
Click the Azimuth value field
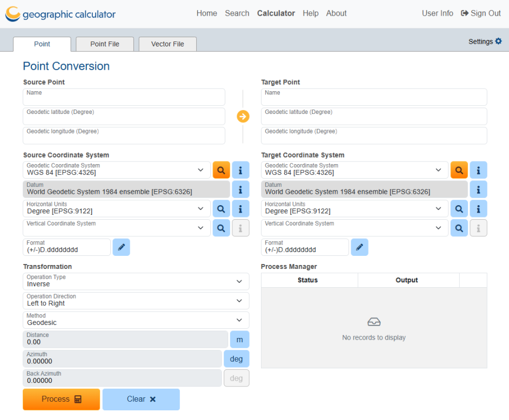122,358
